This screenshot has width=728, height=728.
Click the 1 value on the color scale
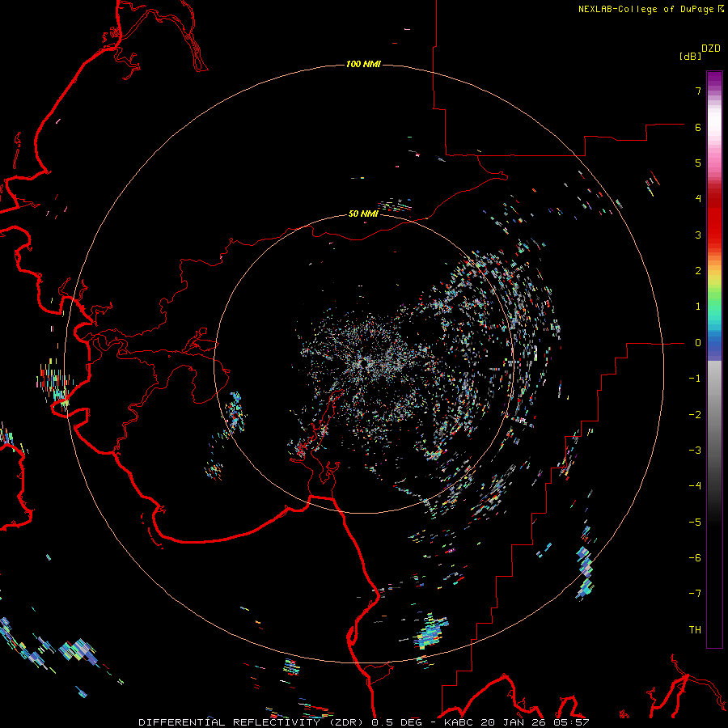pos(698,307)
